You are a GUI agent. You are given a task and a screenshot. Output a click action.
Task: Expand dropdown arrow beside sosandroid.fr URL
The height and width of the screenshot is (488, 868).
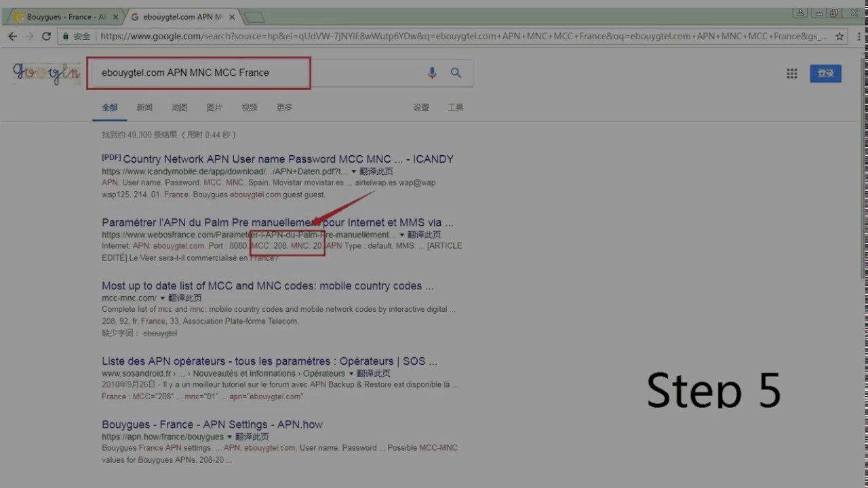coord(351,373)
